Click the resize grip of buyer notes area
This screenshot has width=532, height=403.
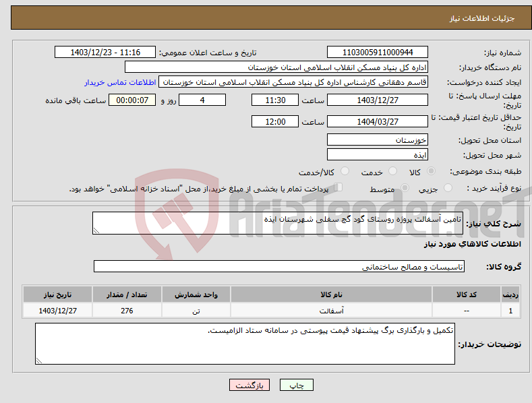tap(39, 361)
